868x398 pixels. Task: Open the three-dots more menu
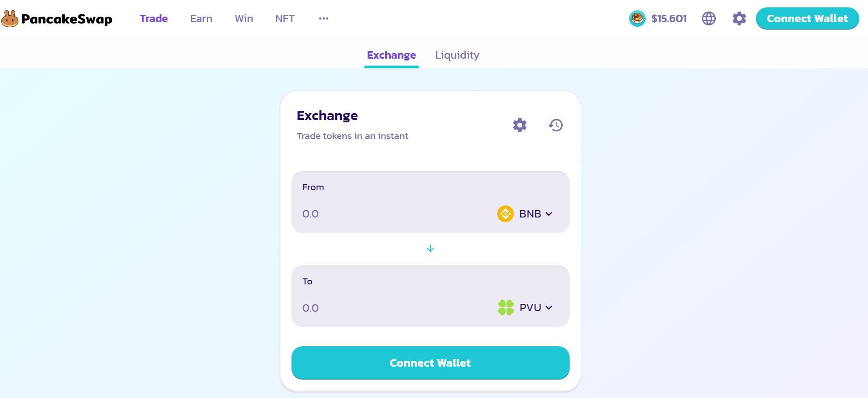tap(323, 18)
